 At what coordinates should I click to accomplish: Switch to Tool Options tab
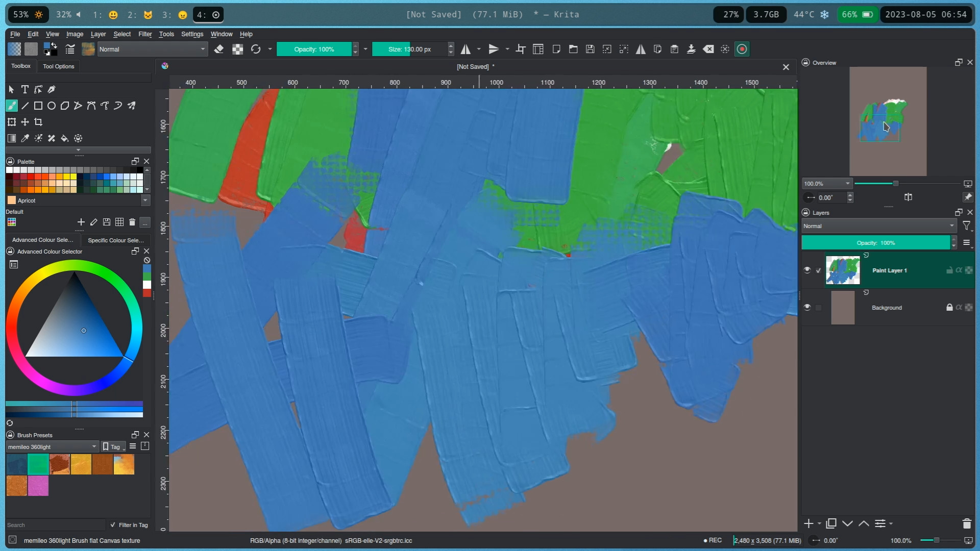tap(58, 66)
